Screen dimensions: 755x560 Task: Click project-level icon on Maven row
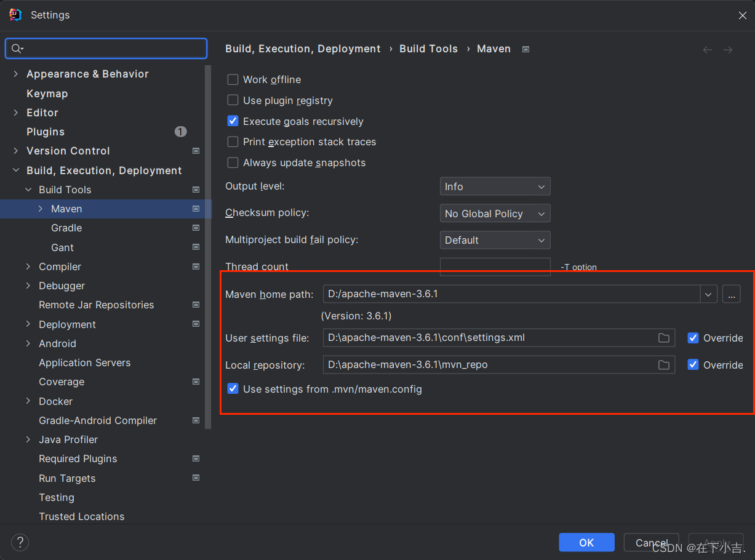(196, 209)
